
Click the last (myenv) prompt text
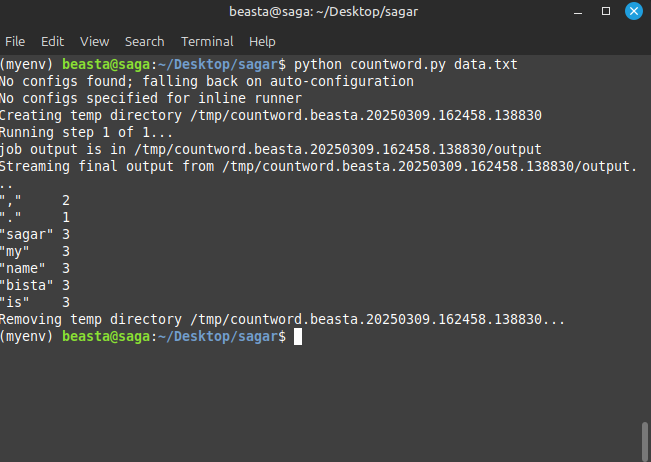(27, 336)
